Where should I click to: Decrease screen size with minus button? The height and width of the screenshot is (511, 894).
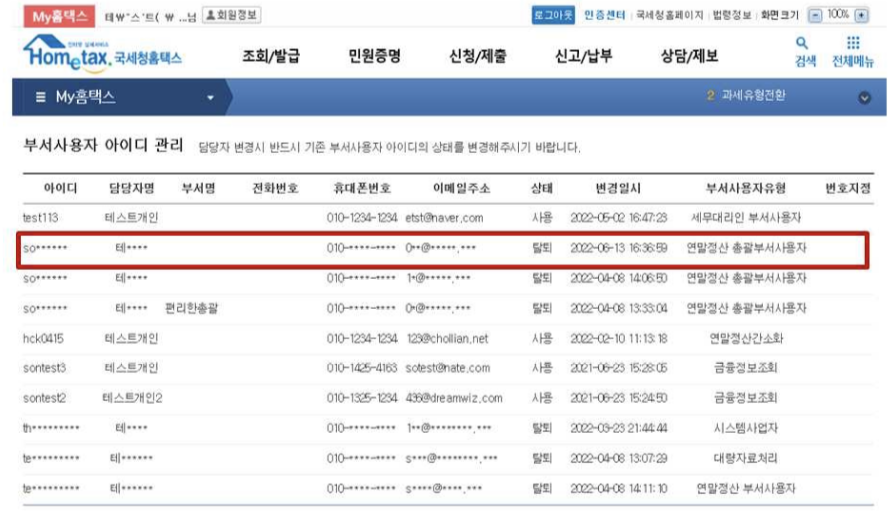(x=815, y=15)
